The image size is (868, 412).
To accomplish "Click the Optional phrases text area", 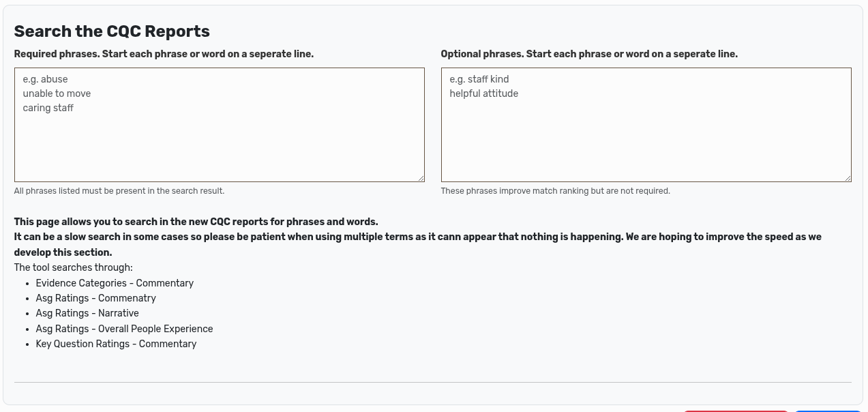I will pos(646,125).
